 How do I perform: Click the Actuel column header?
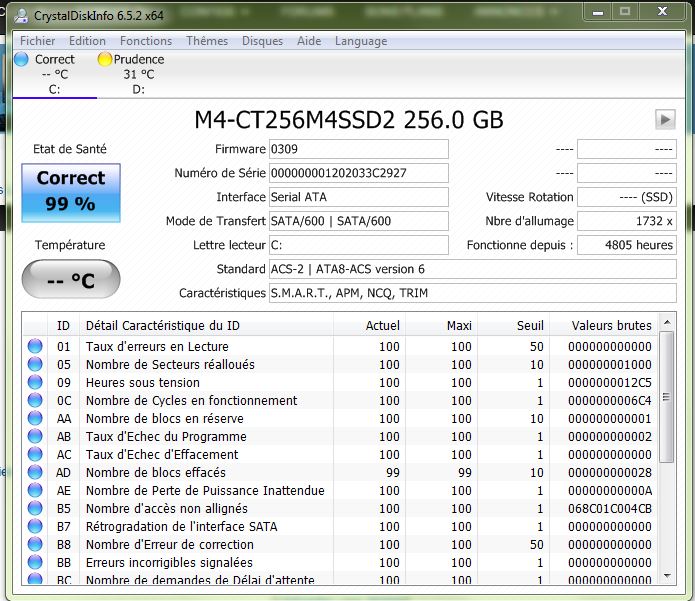369,326
